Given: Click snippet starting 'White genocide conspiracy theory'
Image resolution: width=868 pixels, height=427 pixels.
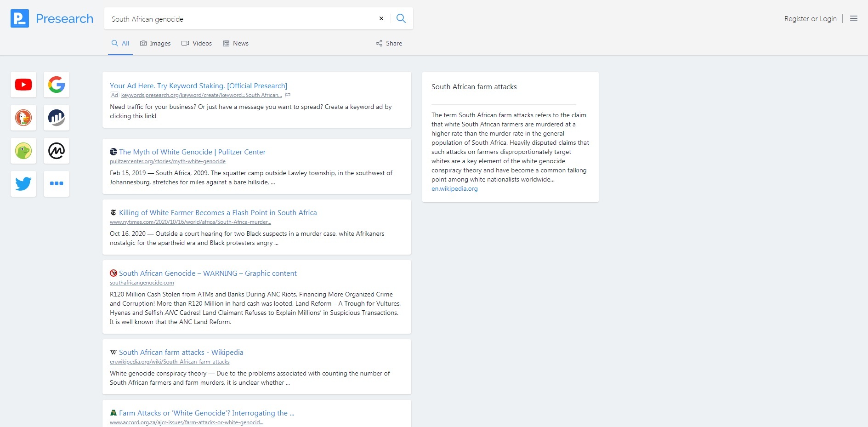Looking at the screenshot, I should 250,378.
